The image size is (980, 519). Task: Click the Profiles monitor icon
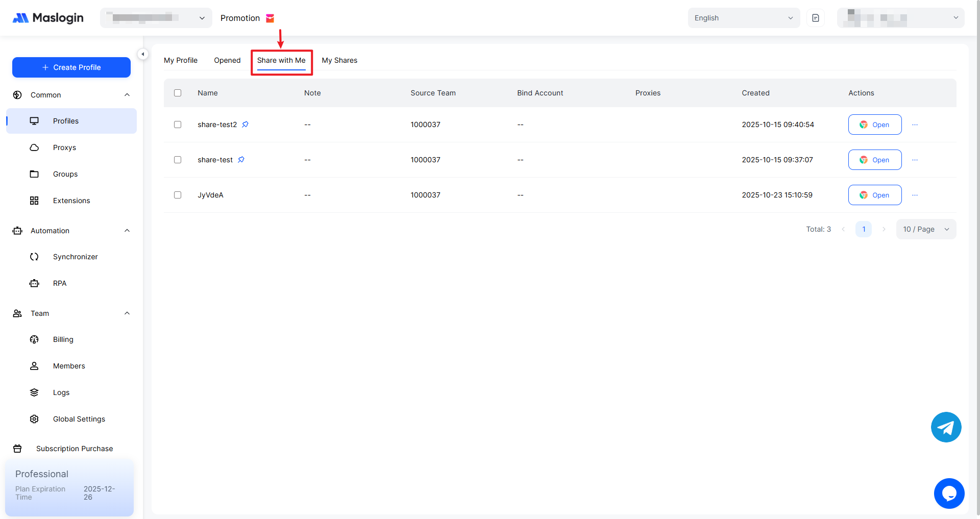[x=34, y=121]
